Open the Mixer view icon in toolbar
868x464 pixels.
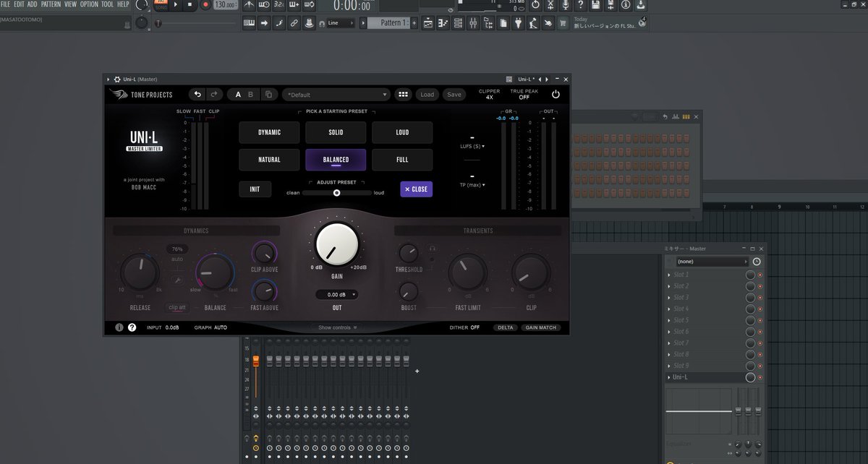[473, 24]
